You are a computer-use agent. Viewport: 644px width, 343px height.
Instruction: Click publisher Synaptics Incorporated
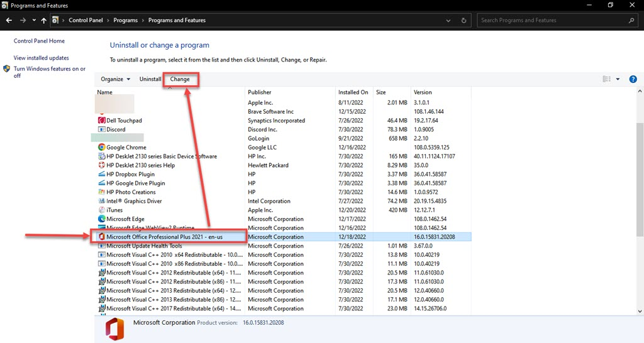click(277, 121)
